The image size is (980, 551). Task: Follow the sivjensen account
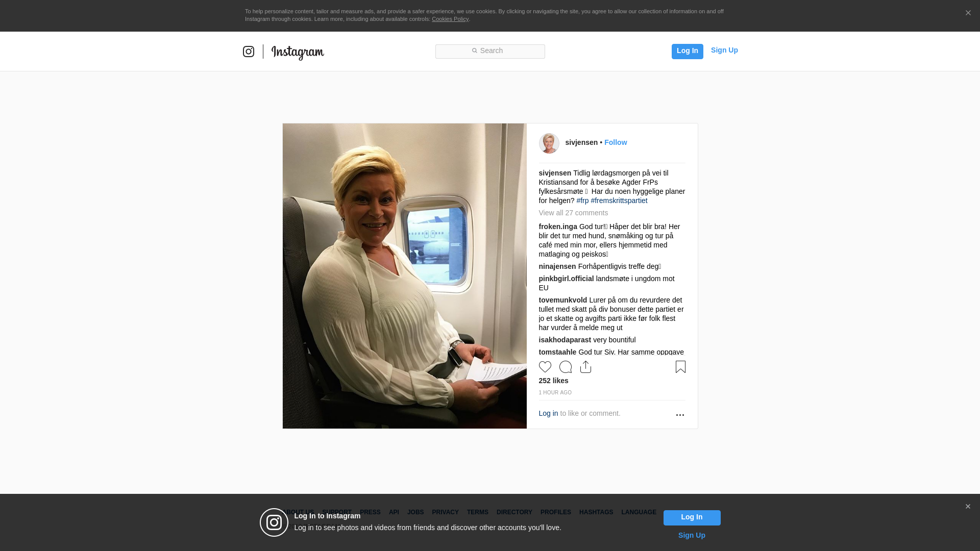[616, 142]
